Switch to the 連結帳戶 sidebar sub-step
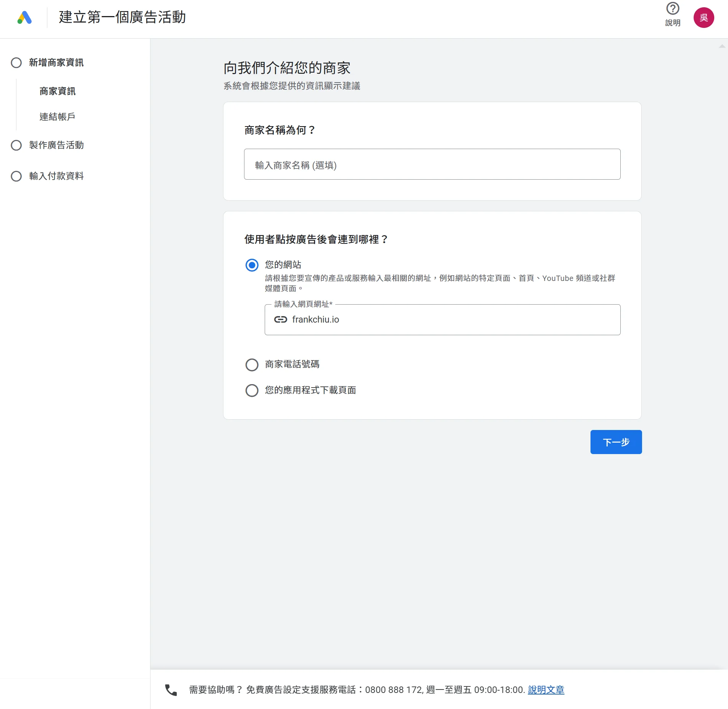 pos(57,117)
